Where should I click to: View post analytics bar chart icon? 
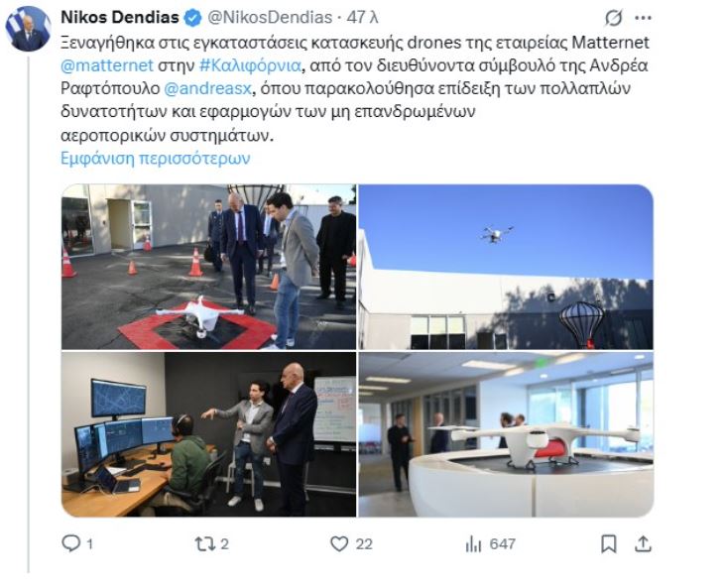click(x=473, y=544)
